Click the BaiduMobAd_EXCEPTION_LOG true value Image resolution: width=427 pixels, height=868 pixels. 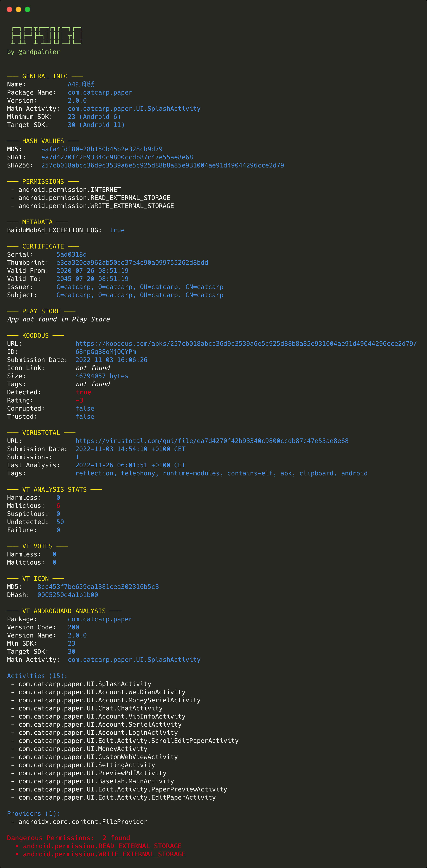pyautogui.click(x=117, y=230)
